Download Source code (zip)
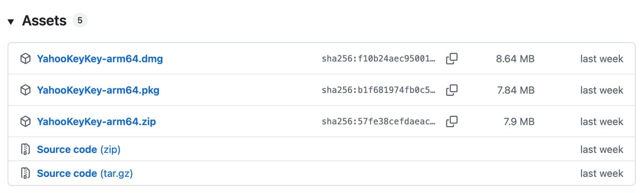Screen dimensions: 644x193 click(78, 149)
